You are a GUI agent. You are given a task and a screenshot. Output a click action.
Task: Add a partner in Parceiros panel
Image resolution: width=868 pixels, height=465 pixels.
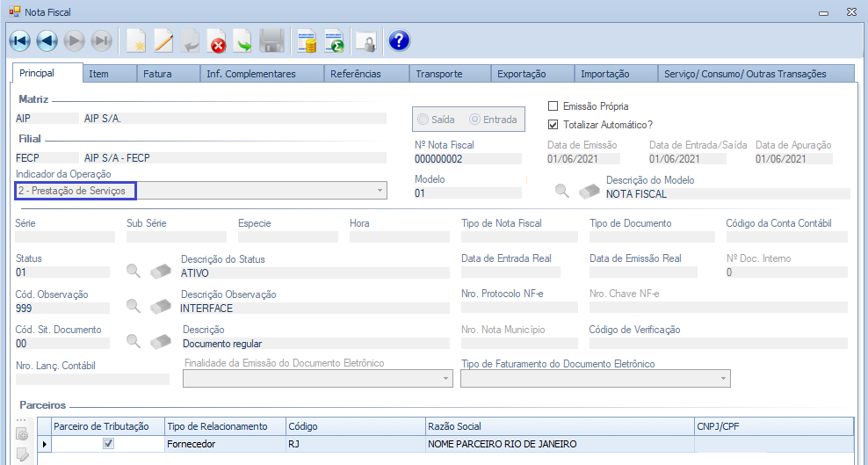[x=22, y=434]
